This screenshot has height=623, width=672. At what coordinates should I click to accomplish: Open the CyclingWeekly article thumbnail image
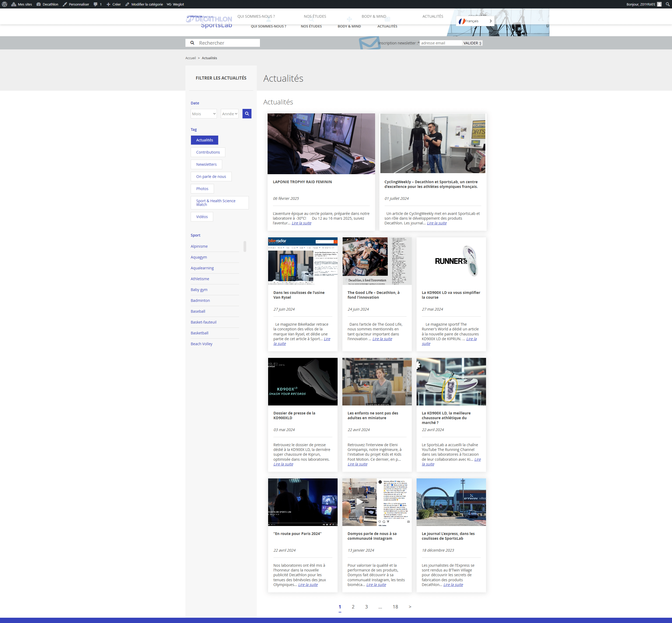[432, 143]
